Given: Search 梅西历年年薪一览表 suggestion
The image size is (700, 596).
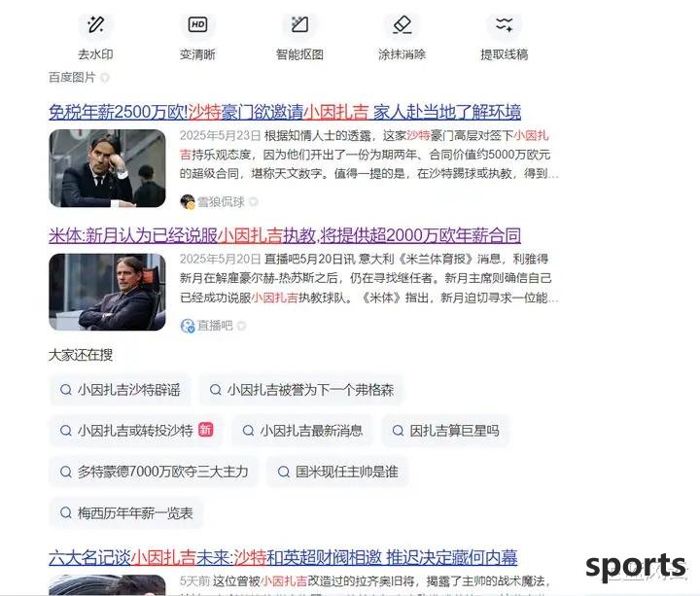Looking at the screenshot, I should [126, 513].
